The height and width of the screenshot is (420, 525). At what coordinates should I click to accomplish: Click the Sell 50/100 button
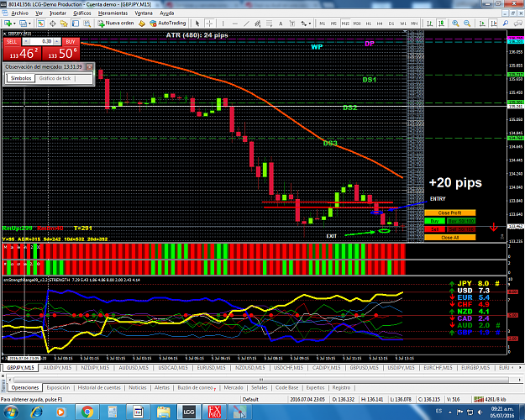pyautogui.click(x=461, y=229)
